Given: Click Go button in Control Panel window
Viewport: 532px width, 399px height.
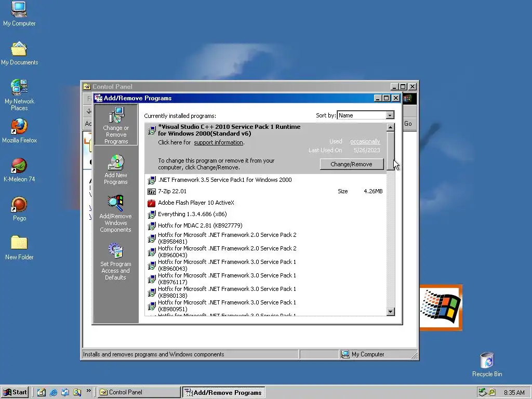Looking at the screenshot, I should 408,124.
